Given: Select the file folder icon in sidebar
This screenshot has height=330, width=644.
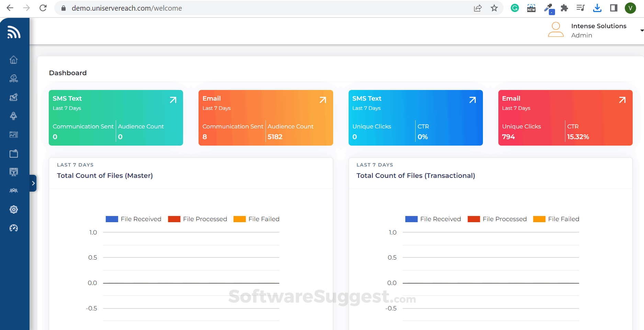Looking at the screenshot, I should tap(14, 153).
